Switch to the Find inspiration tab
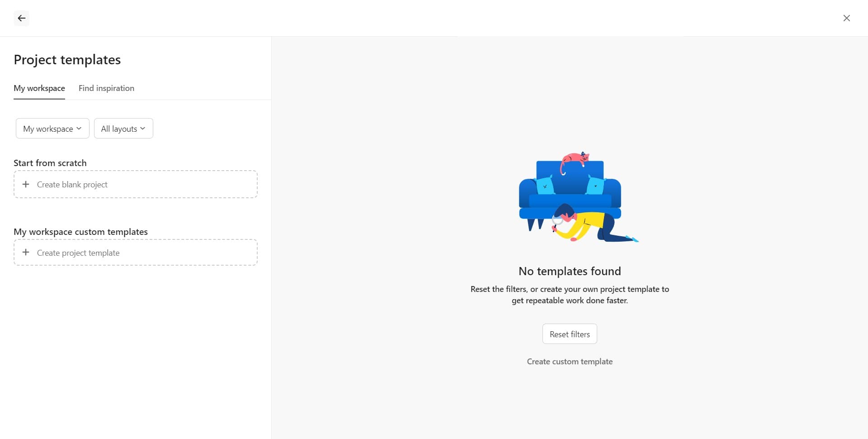 [x=106, y=88]
